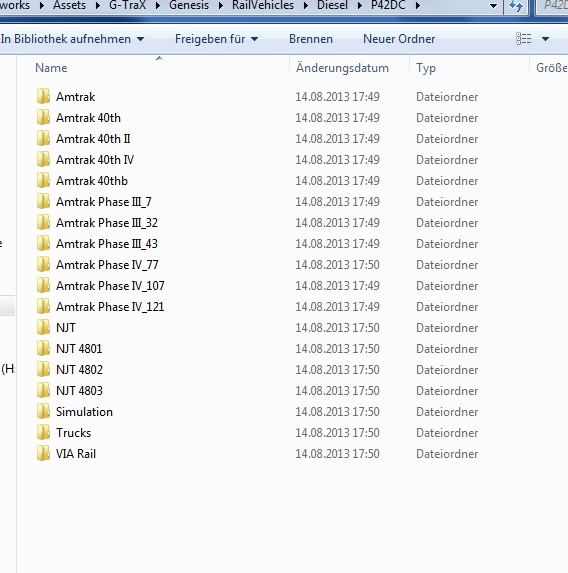Navigate to Assets in the breadcrumb
The height and width of the screenshot is (573, 568).
pyautogui.click(x=69, y=5)
